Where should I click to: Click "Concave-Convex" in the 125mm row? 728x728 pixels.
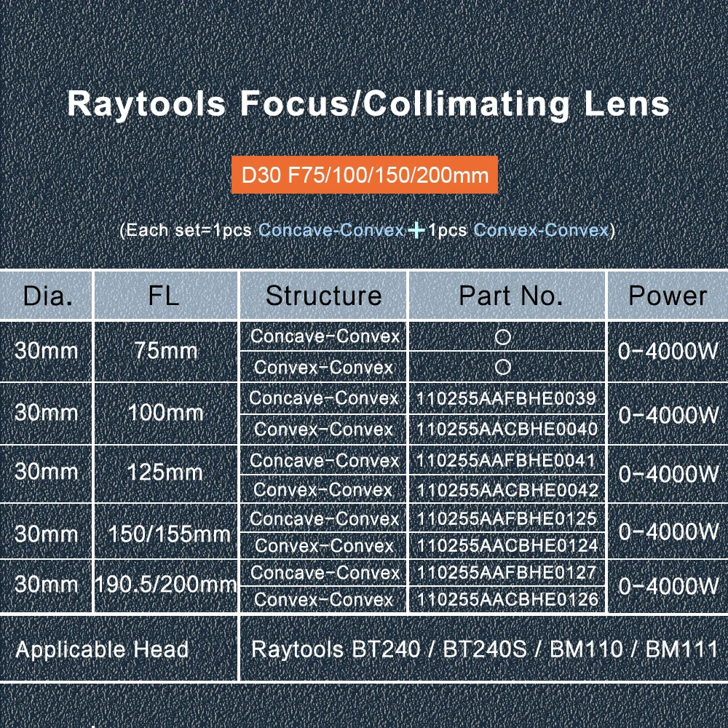[x=324, y=461]
